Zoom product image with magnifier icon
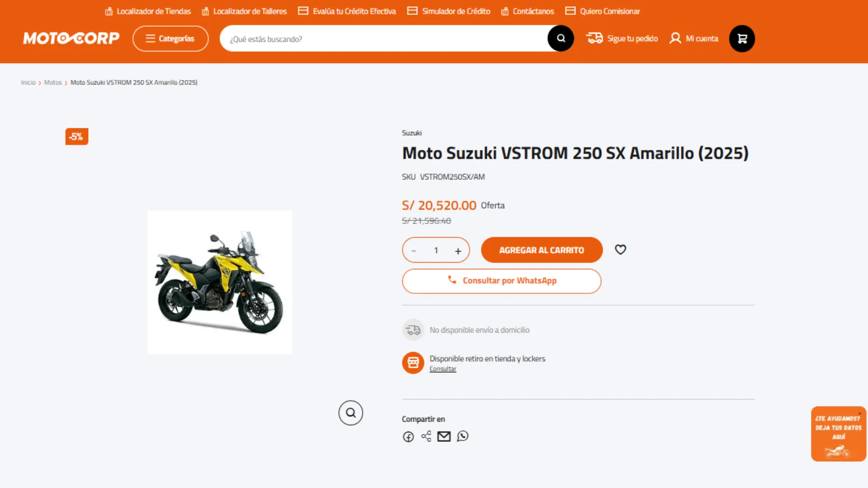The image size is (868, 488). tap(351, 413)
